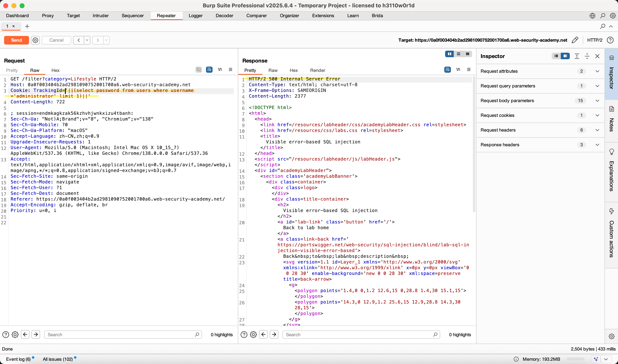Select response Render view
The image size is (618, 364).
coord(317,70)
